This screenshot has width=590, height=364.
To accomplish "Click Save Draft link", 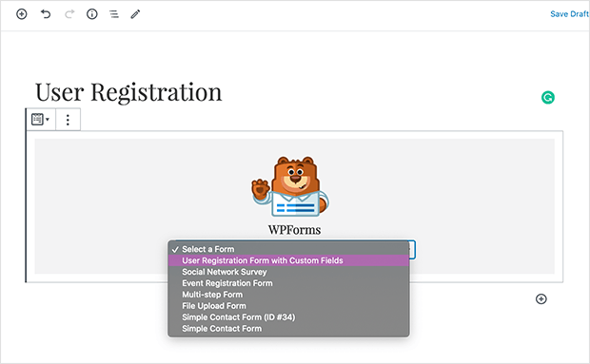I will click(x=569, y=14).
